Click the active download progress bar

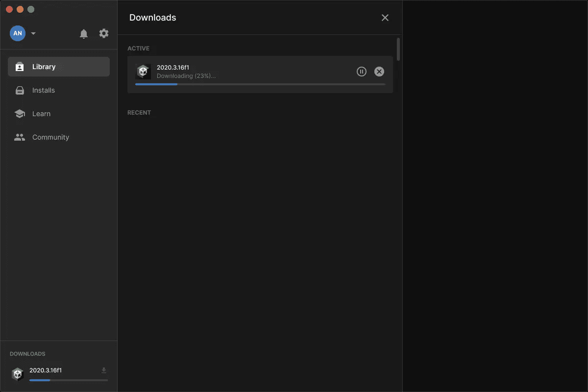[x=260, y=84]
